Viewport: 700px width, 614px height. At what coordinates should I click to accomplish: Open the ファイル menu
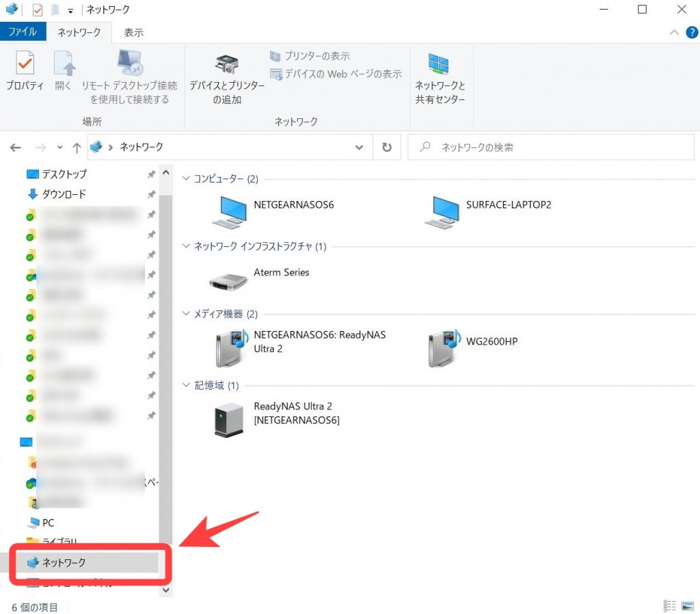pos(23,32)
